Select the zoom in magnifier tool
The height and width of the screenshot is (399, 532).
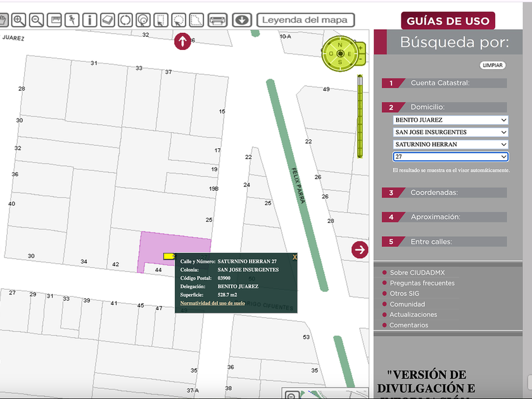tap(18, 20)
